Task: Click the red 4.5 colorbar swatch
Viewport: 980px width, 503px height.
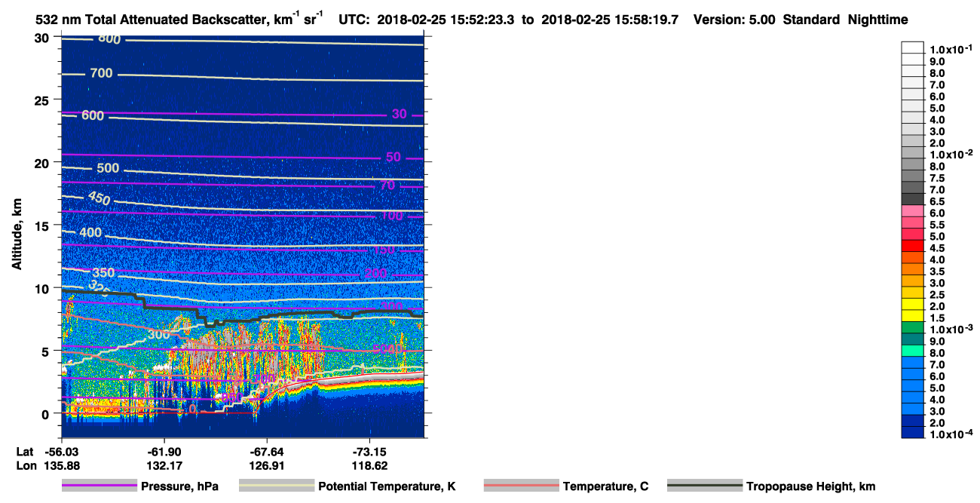Action: click(913, 246)
